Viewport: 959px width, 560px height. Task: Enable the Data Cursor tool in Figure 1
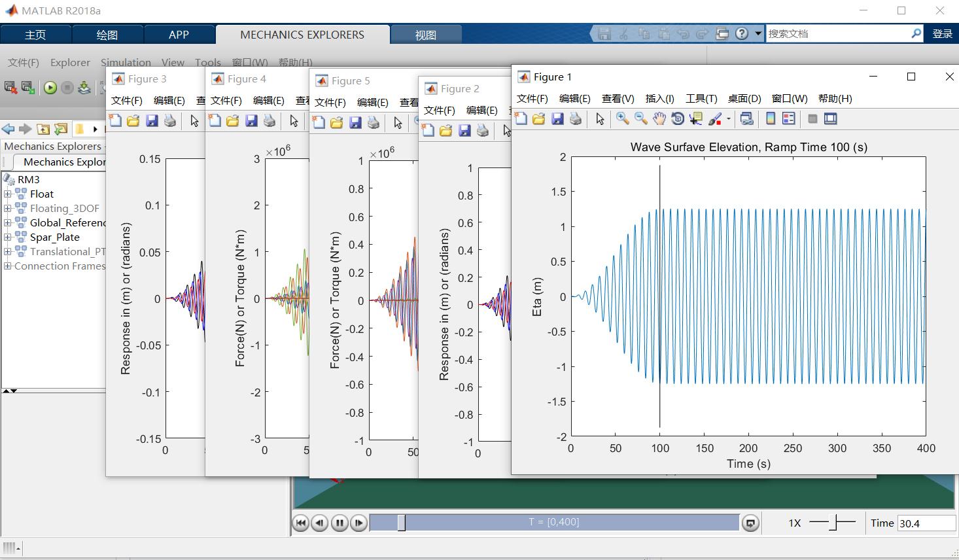[696, 118]
